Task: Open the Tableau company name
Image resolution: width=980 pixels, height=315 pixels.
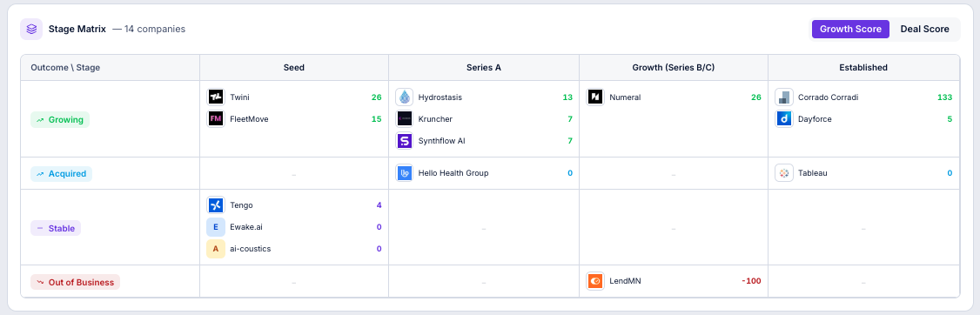Action: click(813, 173)
